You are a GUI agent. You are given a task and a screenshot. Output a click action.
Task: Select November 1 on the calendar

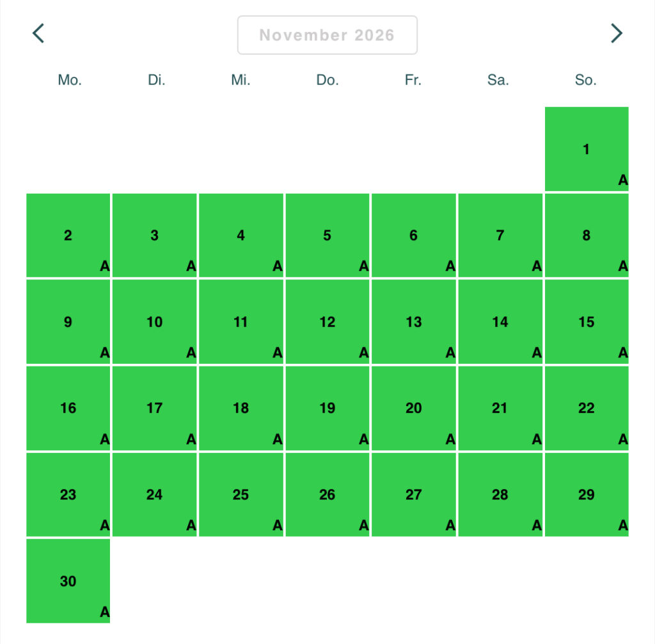(586, 149)
